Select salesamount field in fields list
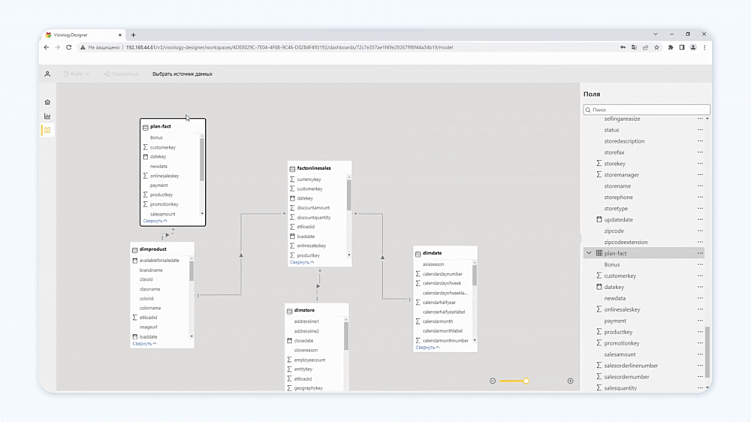 tap(619, 354)
